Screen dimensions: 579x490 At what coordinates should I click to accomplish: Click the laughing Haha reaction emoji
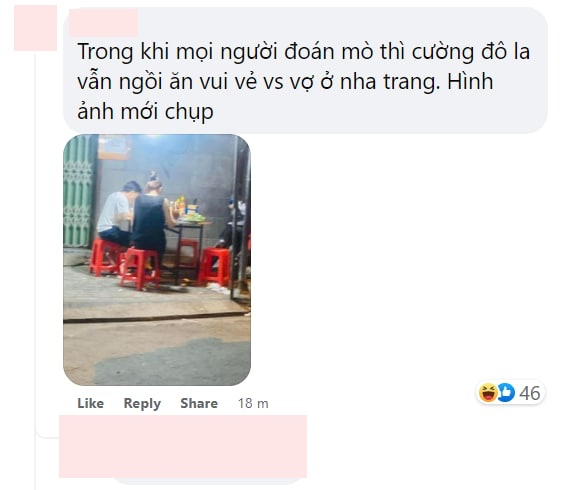pos(488,393)
